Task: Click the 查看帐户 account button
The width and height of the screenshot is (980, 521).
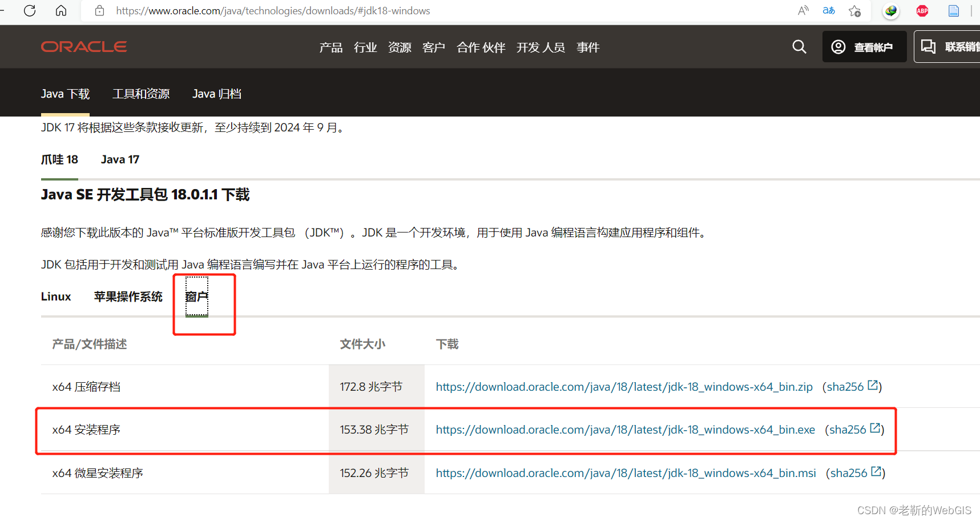Action: [864, 47]
